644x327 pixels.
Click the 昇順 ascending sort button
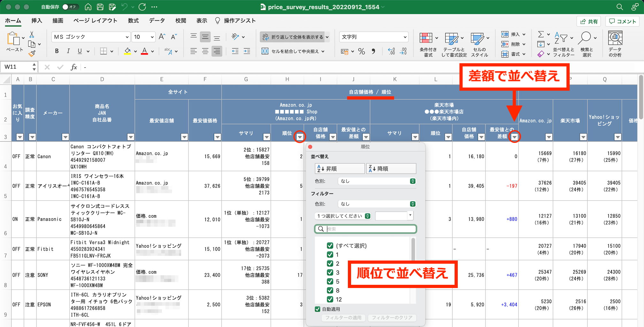[x=339, y=168]
